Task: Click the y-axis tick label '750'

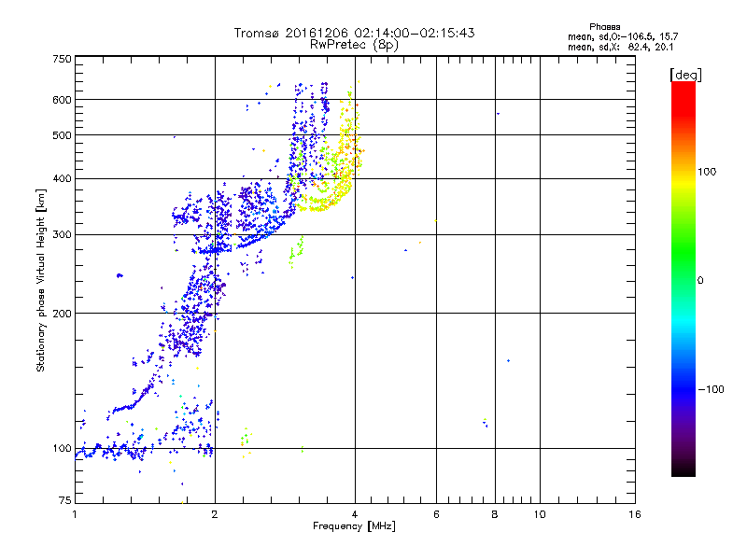Action: (62, 59)
